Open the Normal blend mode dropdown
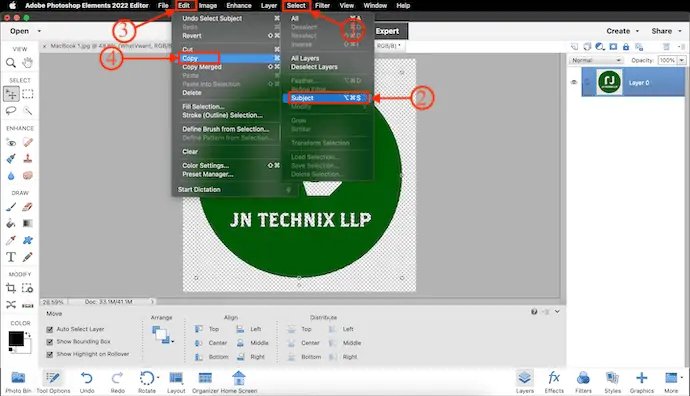Image resolution: width=690 pixels, height=396 pixels. 597,60
